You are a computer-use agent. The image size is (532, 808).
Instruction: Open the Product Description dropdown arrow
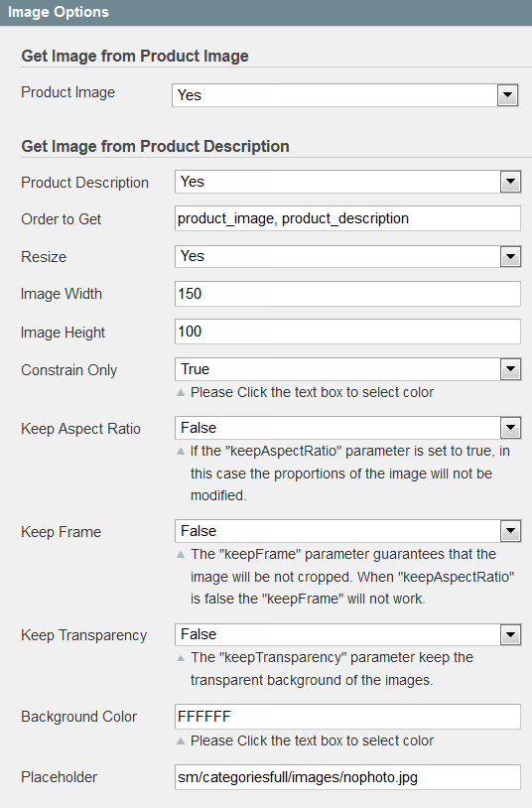tap(510, 182)
